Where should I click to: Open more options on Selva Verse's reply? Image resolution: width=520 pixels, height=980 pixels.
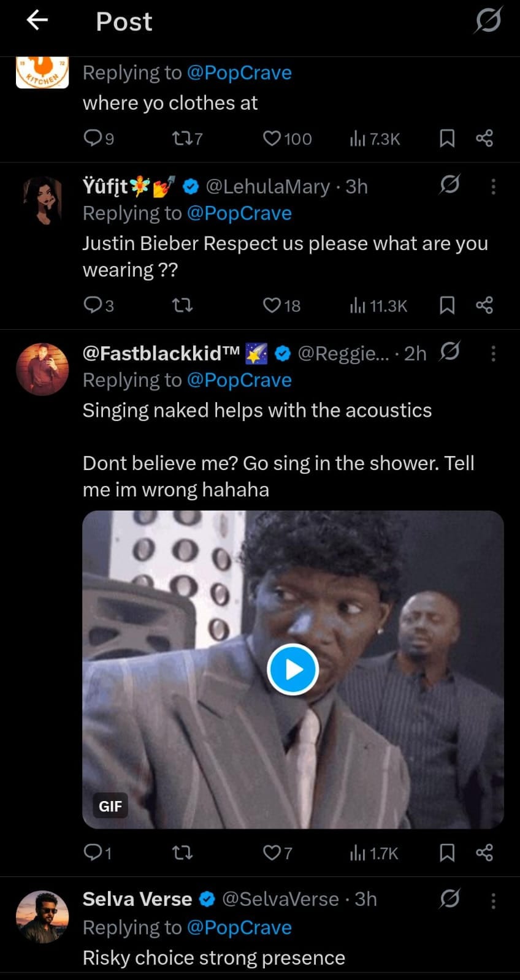click(493, 900)
